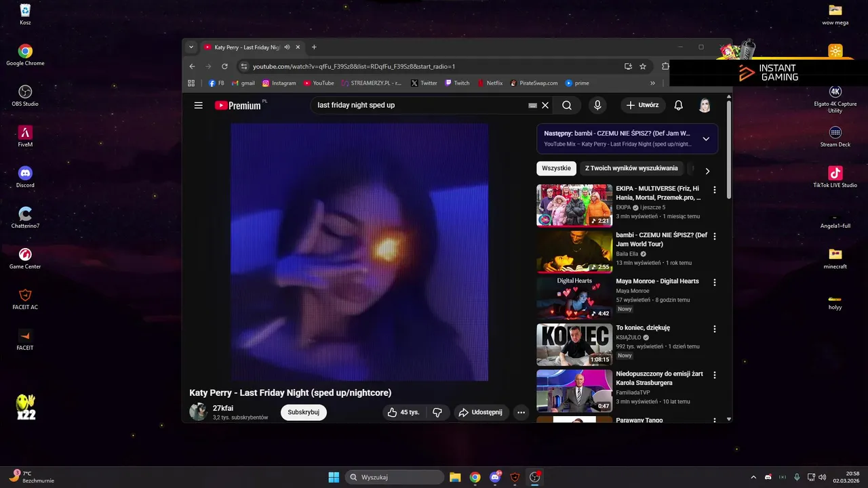Screen dimensions: 868x488
Task: Show more bookmarks with double chevron
Action: 652,83
